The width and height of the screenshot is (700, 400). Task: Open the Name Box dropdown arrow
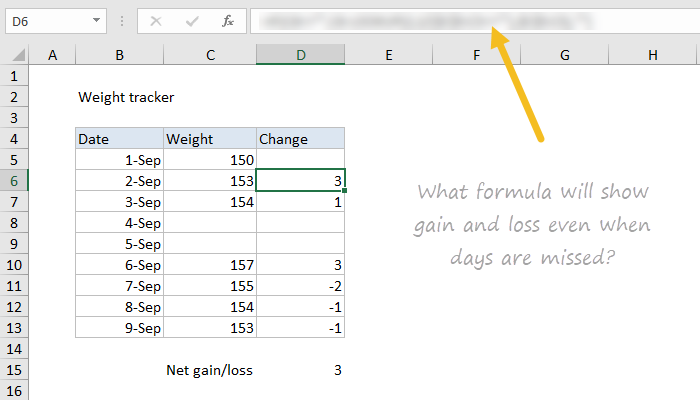click(96, 20)
